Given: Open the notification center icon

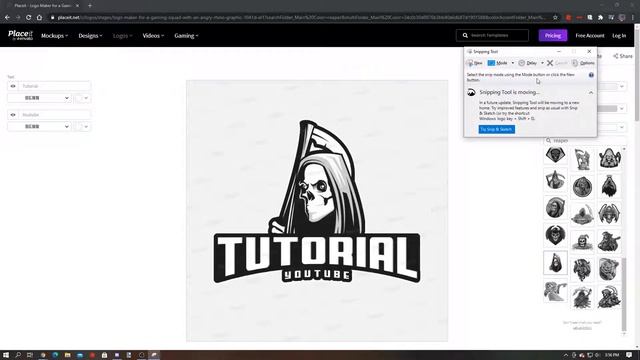Looking at the screenshot, I should [629, 355].
